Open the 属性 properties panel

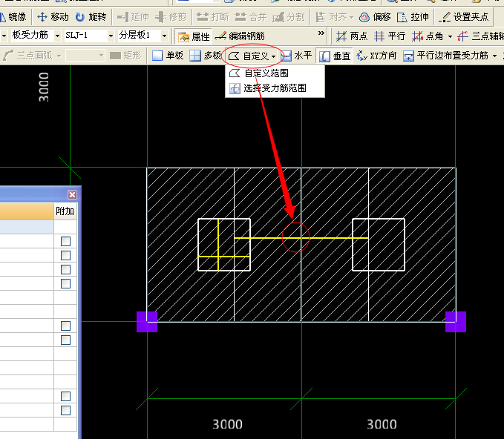[194, 36]
